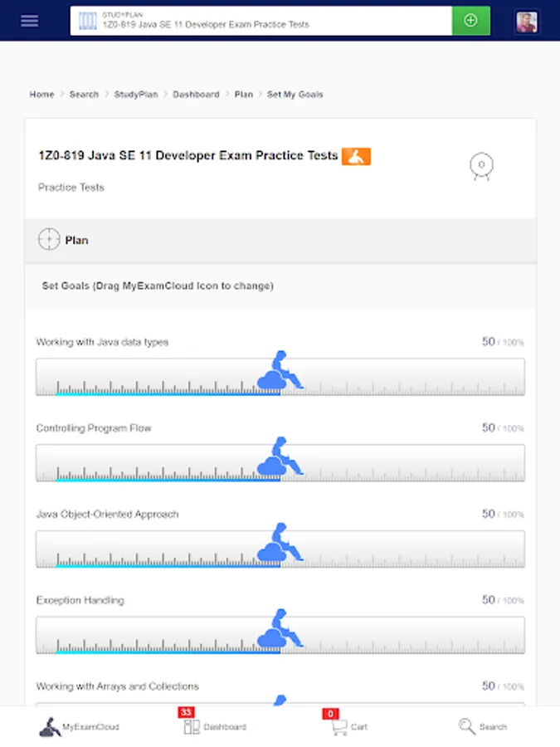Screen dimensions: 560x747
Task: Click the green plus add button
Action: 470,21
